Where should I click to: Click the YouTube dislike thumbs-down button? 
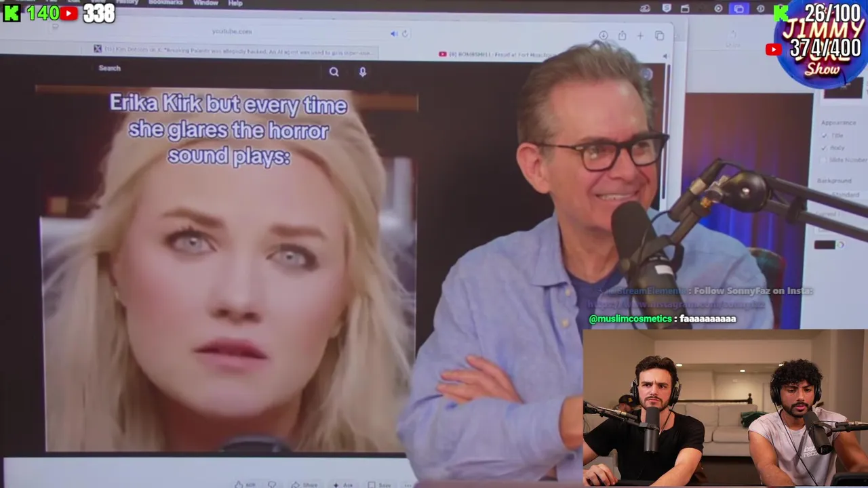(x=272, y=485)
